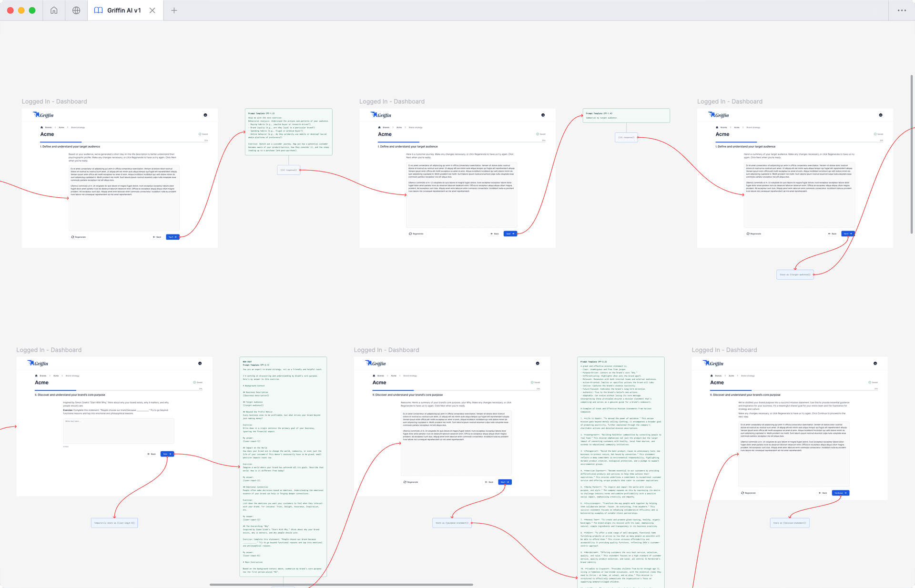
Task: Select the Store as mission-statement node
Action: click(x=790, y=523)
